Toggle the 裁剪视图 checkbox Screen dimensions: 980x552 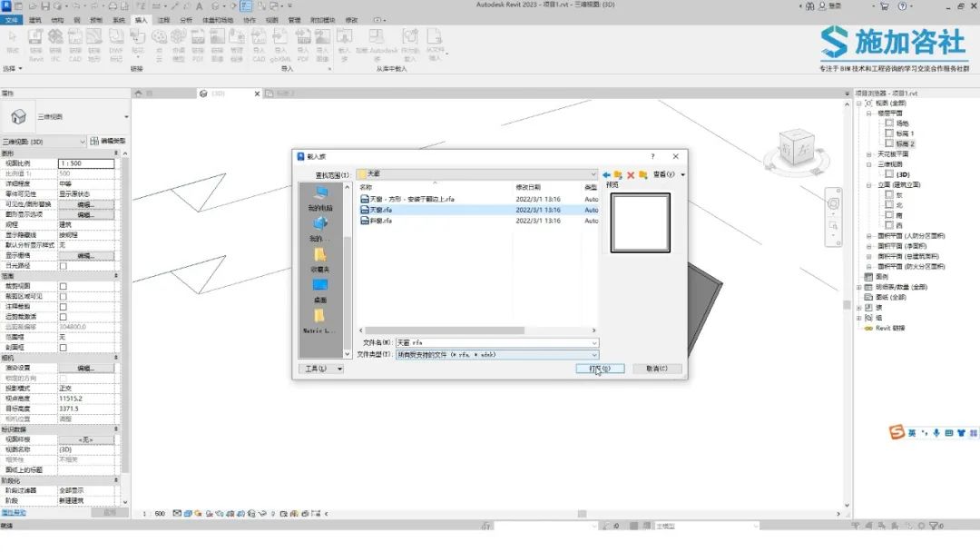click(64, 286)
